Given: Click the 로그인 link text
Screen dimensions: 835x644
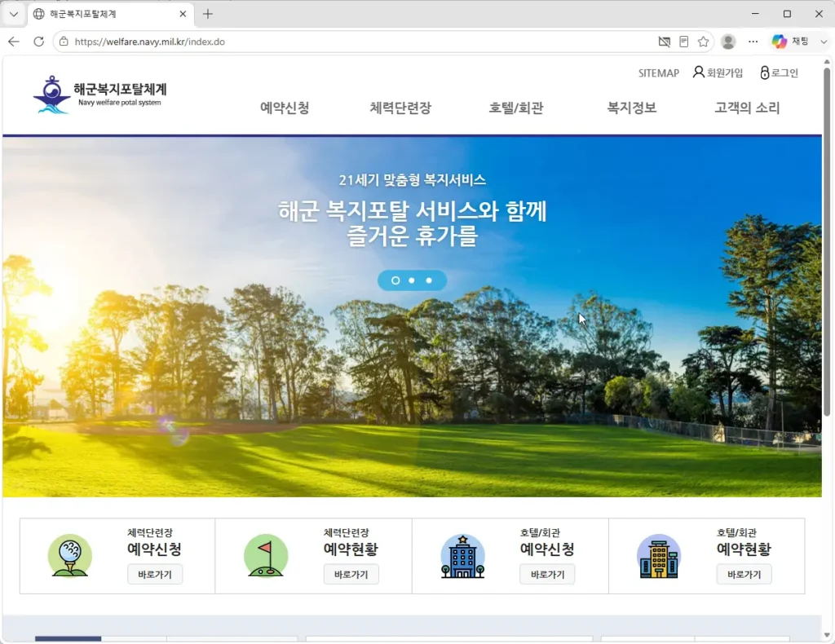Looking at the screenshot, I should pos(784,73).
